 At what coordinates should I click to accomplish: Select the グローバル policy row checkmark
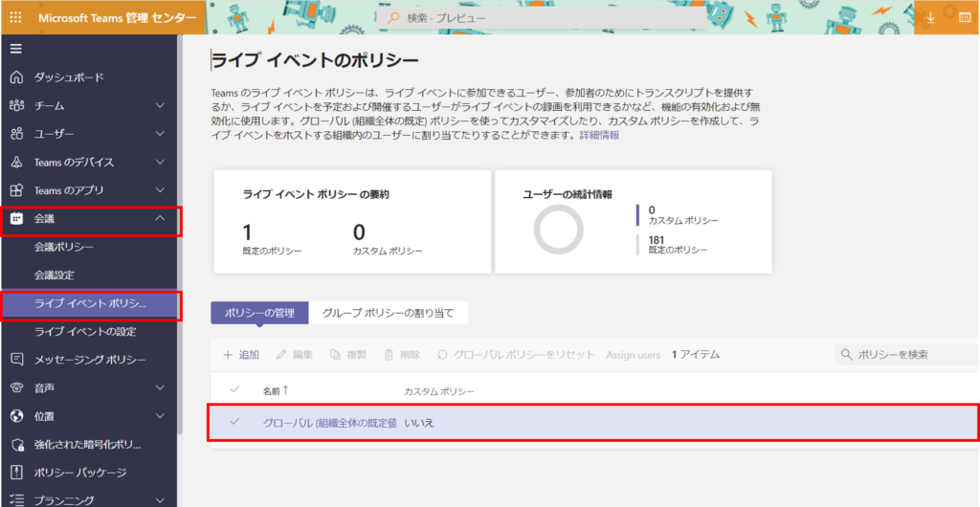click(234, 422)
